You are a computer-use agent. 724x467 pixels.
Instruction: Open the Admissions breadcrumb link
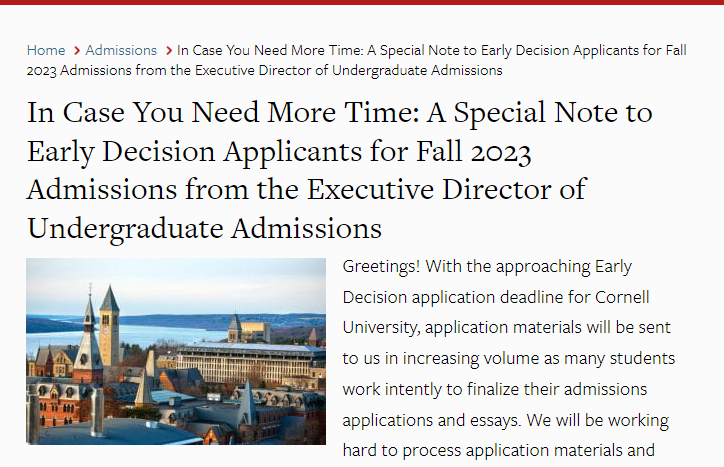click(x=121, y=50)
